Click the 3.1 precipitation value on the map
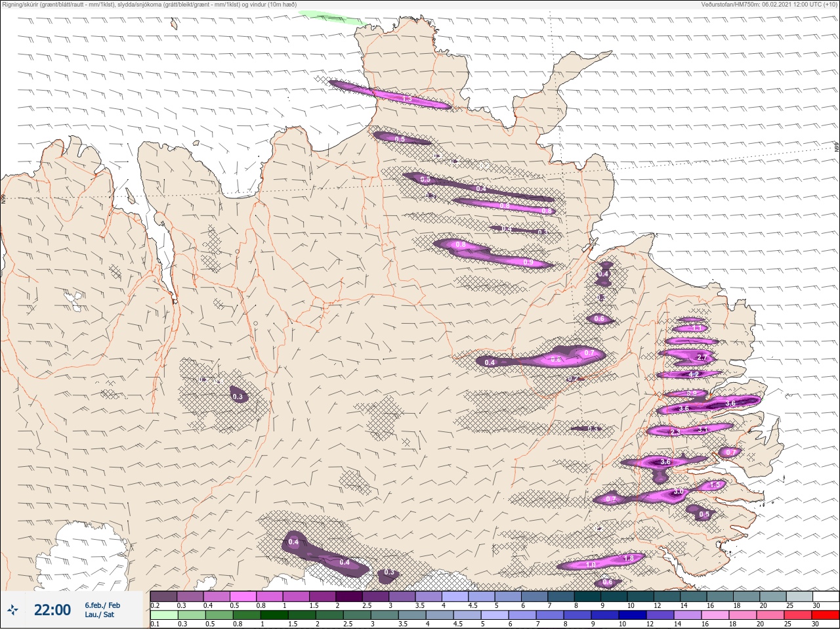The height and width of the screenshot is (629, 840). pyautogui.click(x=703, y=429)
